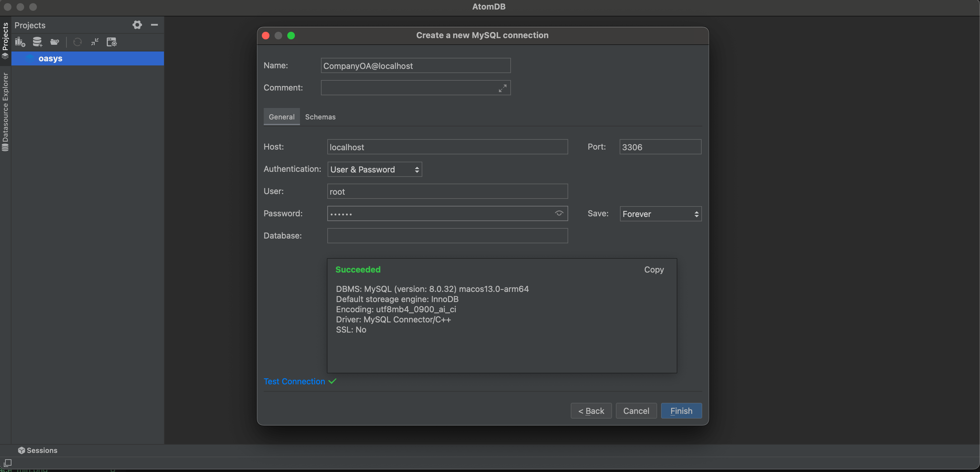
Task: Open the window settings icon in Projects toolbar
Action: (x=112, y=42)
